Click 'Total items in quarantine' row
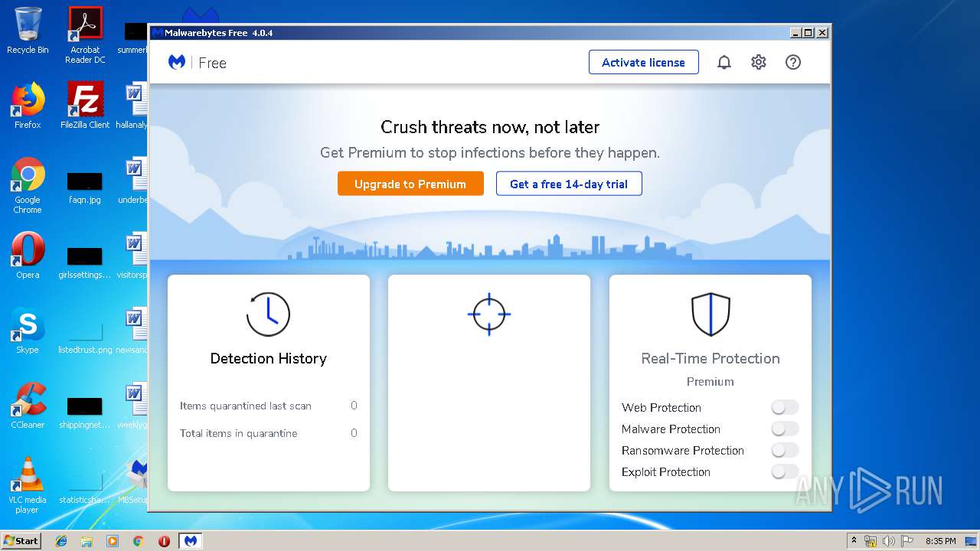Viewport: 980px width, 551px height. click(268, 433)
